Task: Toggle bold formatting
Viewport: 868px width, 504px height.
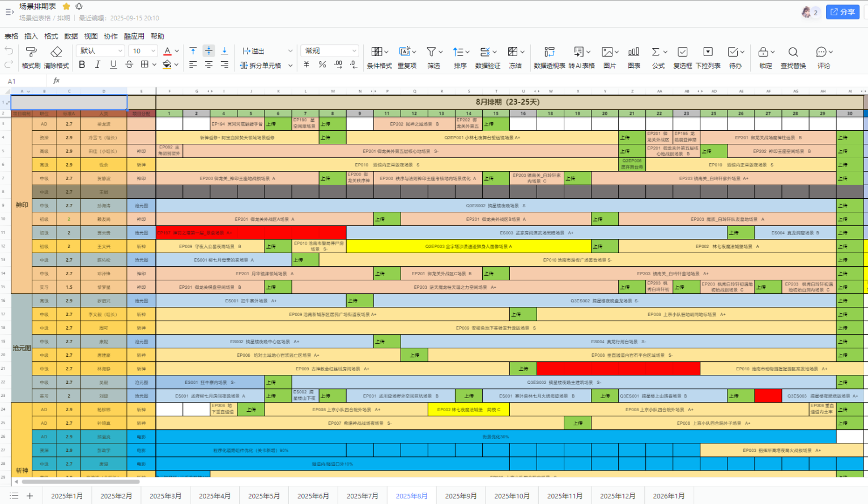Action: pos(82,65)
